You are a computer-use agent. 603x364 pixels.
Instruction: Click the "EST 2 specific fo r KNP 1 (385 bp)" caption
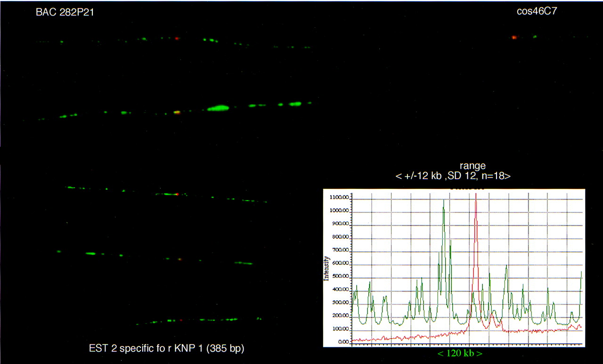[167, 349]
